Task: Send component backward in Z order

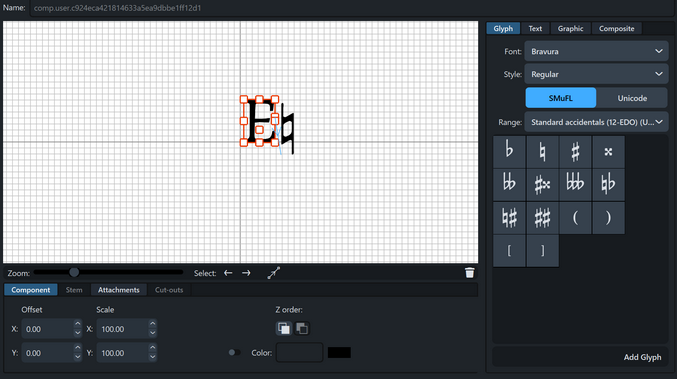Action: click(x=302, y=328)
